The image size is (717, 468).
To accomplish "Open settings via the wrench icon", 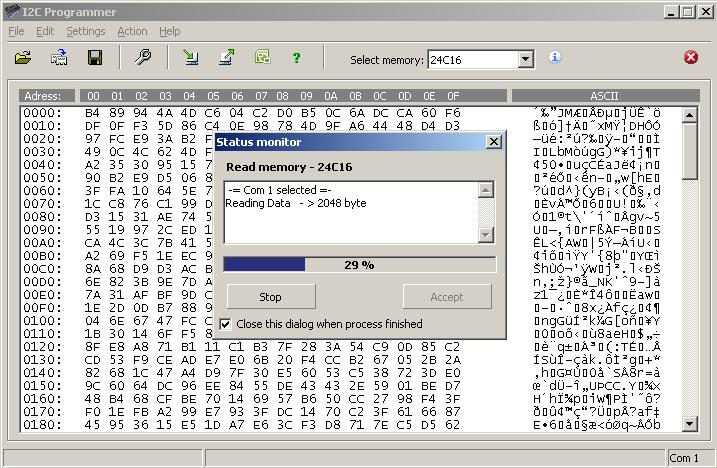I will (x=143, y=57).
